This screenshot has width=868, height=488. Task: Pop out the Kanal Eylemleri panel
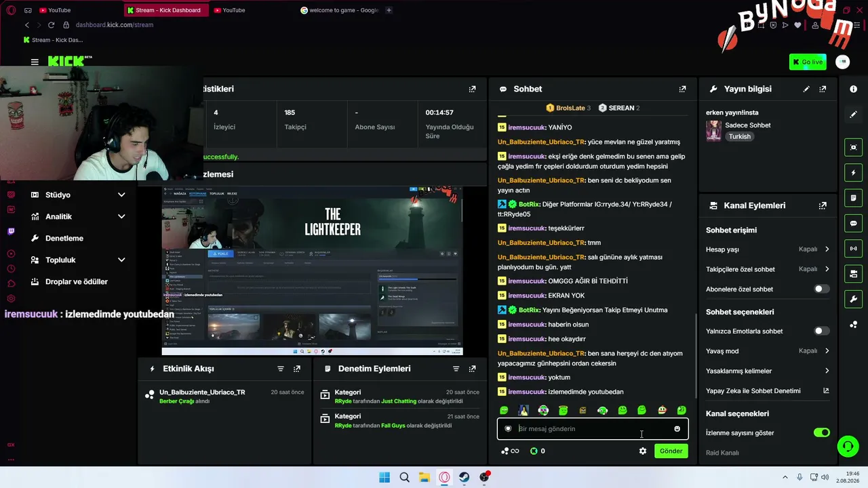[x=823, y=205]
